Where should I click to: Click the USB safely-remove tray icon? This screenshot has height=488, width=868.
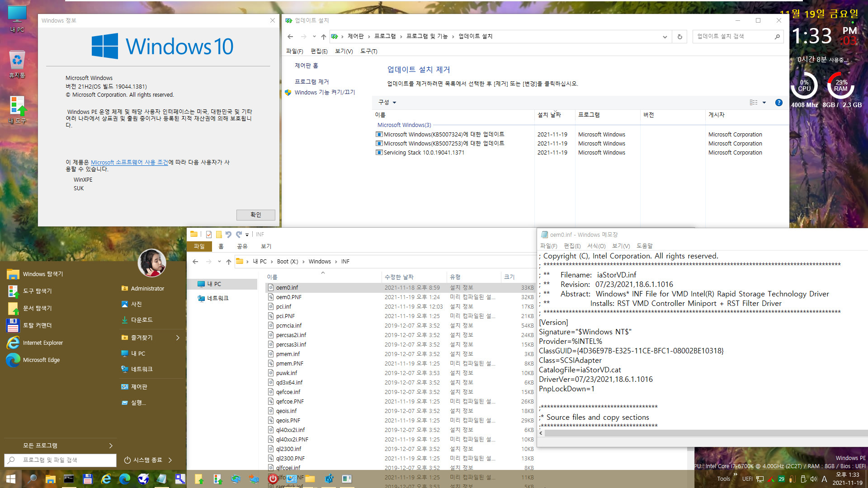tap(803, 479)
